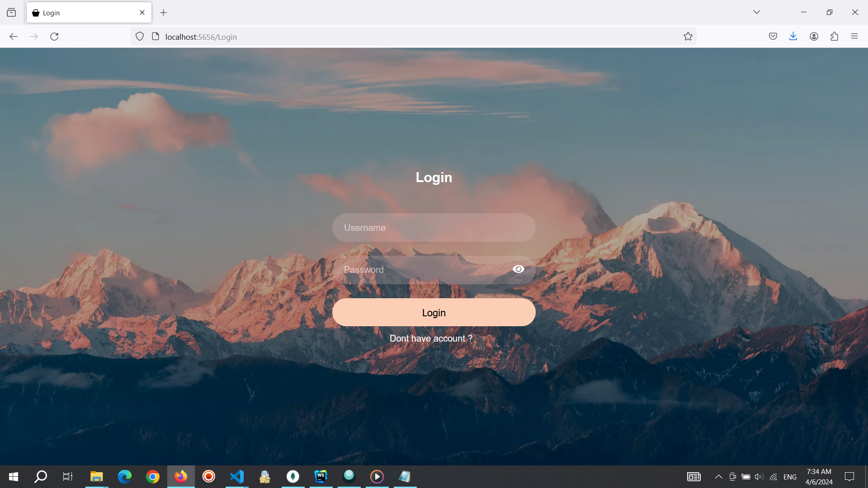Click the localhost address bar
The height and width of the screenshot is (488, 868).
pyautogui.click(x=407, y=37)
